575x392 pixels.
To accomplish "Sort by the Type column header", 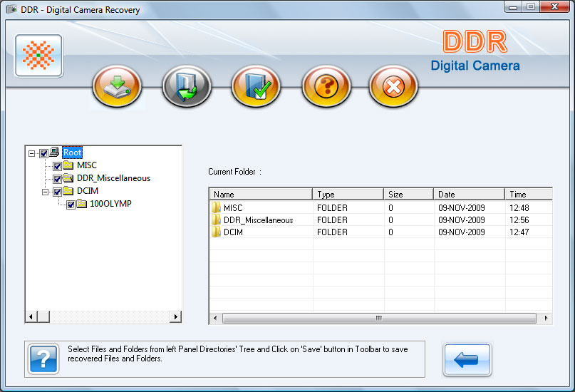I will 348,194.
